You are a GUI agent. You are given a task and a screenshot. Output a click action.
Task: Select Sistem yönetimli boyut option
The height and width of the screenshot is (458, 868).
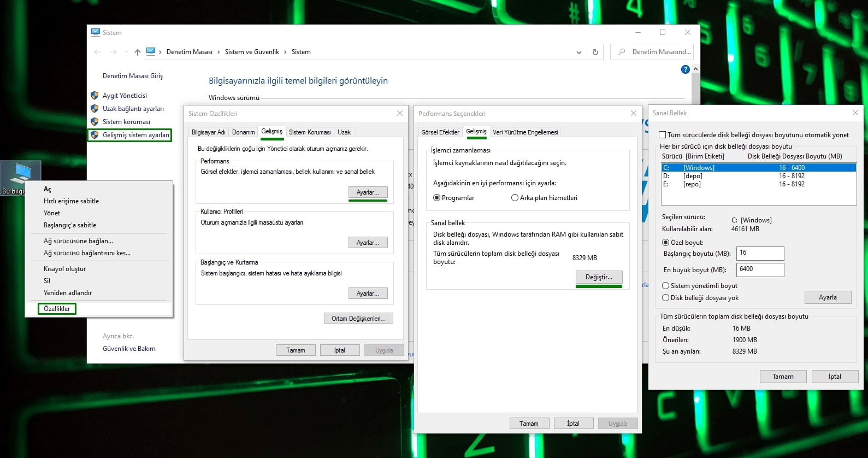(665, 286)
